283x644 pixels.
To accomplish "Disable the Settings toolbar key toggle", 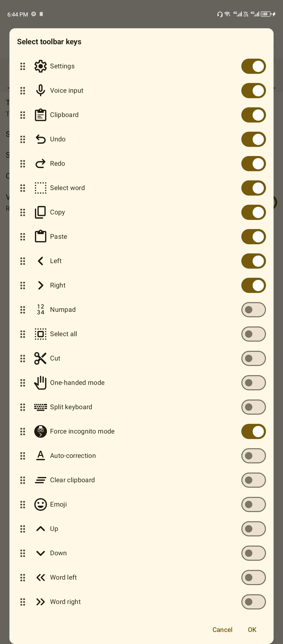I will 254,66.
